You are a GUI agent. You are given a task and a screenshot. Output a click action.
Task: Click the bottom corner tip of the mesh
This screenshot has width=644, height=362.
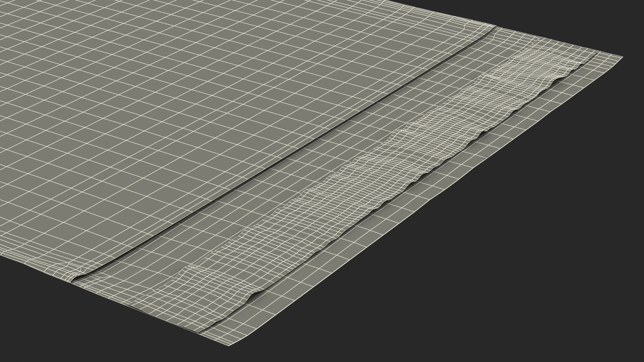click(x=229, y=345)
